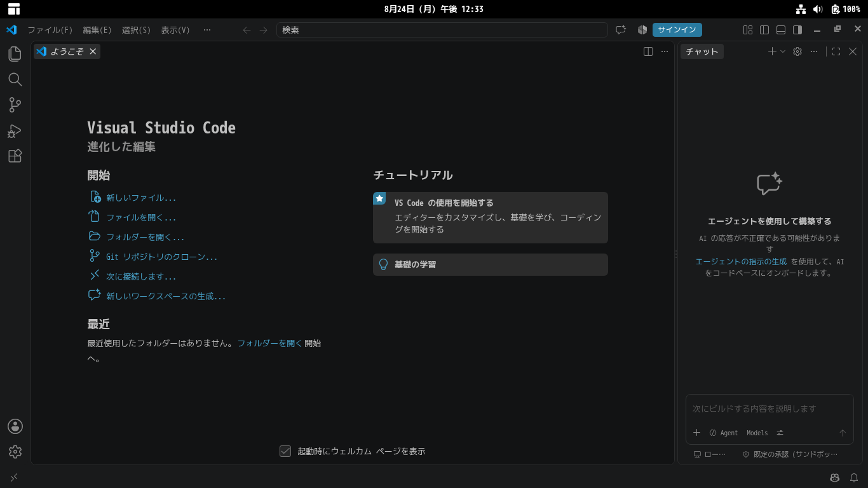Click the navigate forward arrow

(x=264, y=30)
